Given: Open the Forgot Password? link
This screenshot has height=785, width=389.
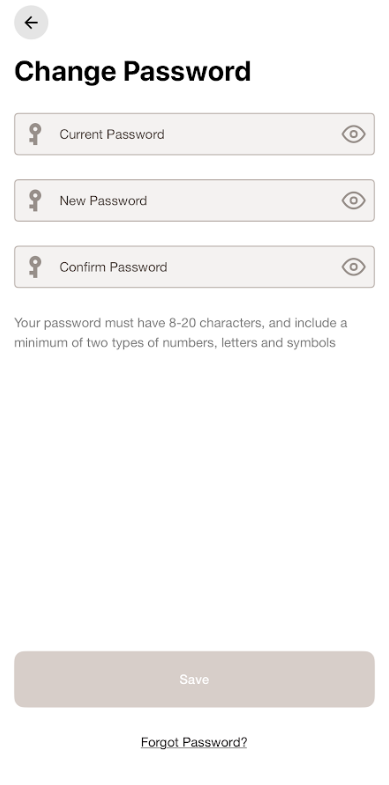Looking at the screenshot, I should (194, 742).
